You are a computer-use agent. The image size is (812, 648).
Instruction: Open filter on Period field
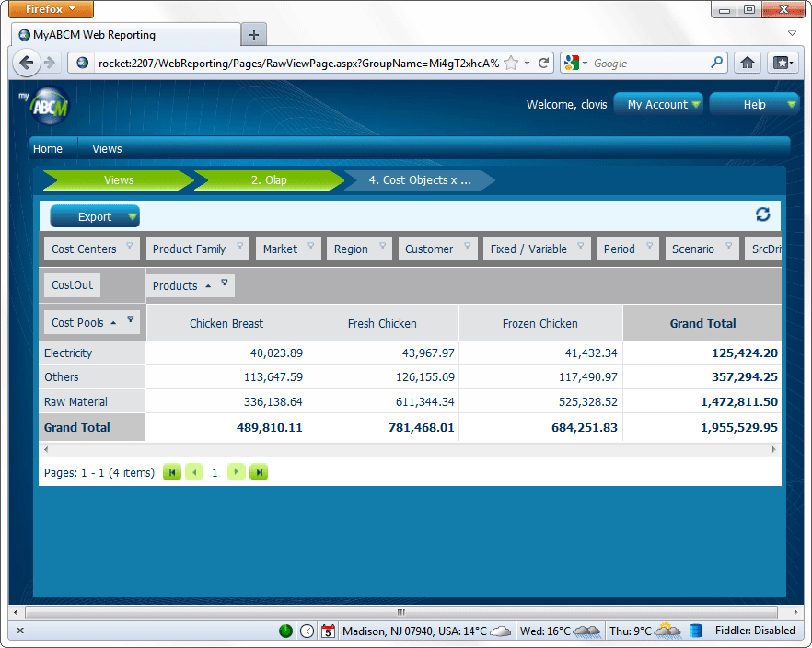point(649,246)
